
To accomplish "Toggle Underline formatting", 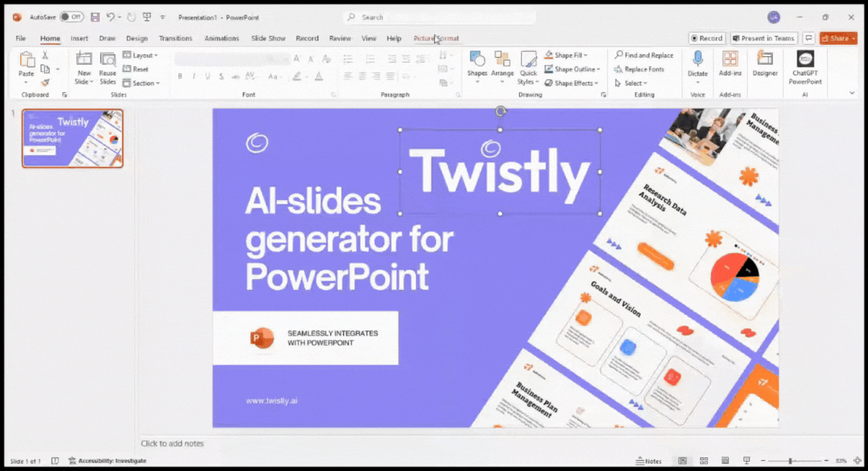I will click(208, 76).
